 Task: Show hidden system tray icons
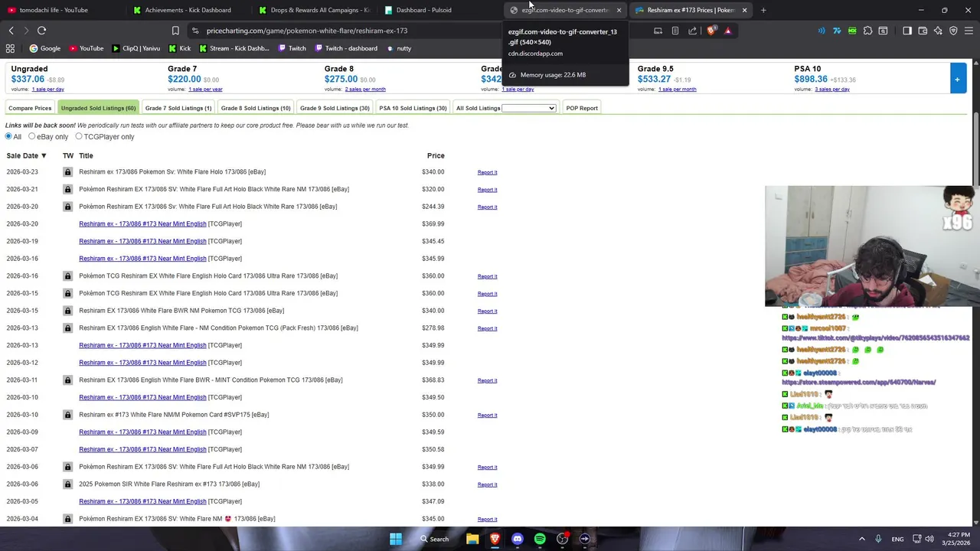pyautogui.click(x=861, y=539)
